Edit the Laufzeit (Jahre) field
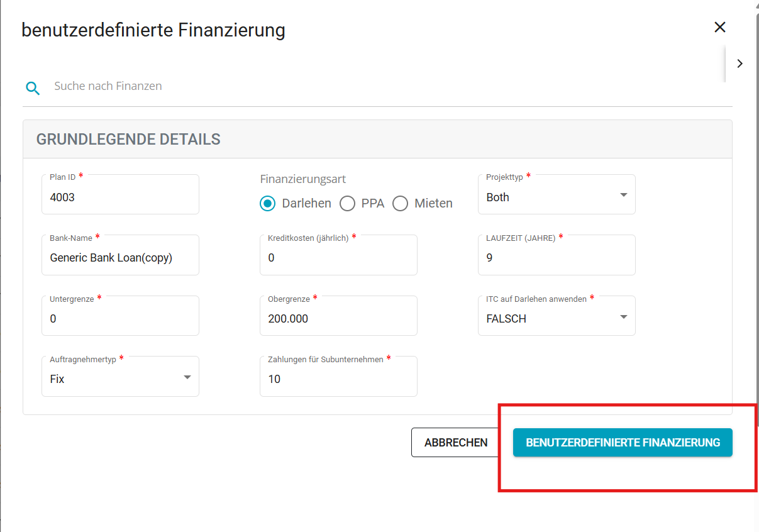 557,255
